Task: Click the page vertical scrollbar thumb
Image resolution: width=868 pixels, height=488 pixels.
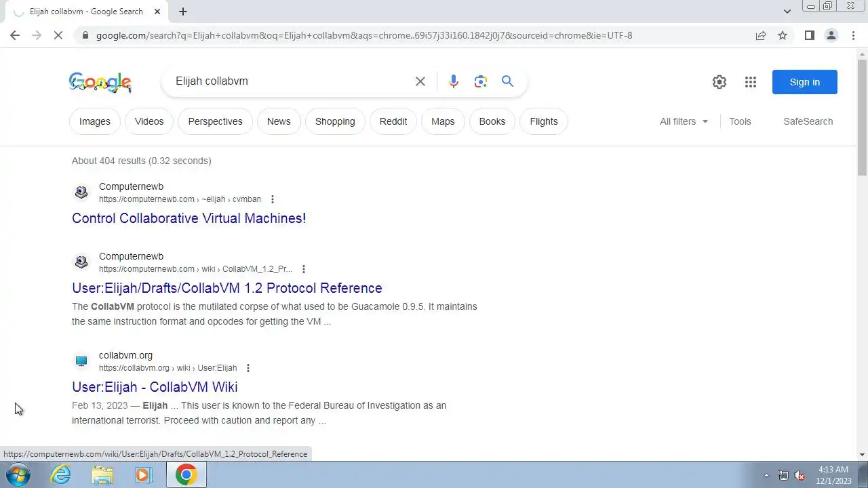Action: [862, 117]
